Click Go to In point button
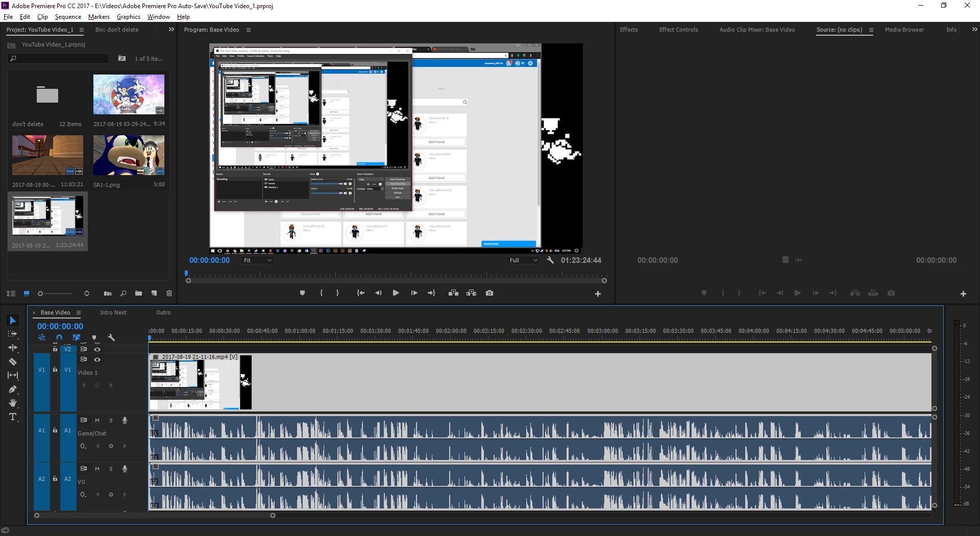 (x=361, y=293)
